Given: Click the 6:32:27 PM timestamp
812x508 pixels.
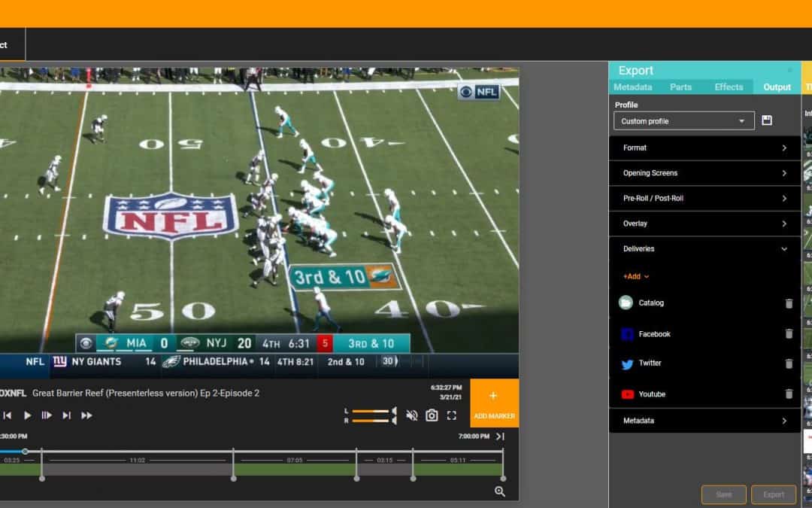Looking at the screenshot, I should click(x=446, y=388).
